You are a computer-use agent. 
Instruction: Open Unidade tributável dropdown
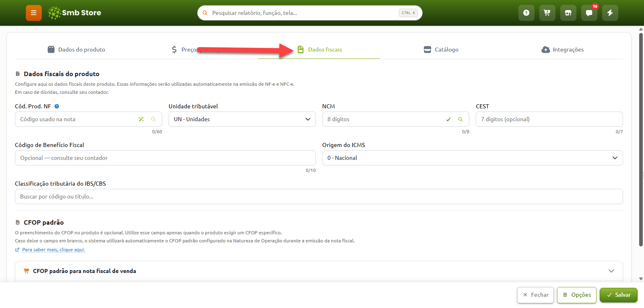coord(242,119)
